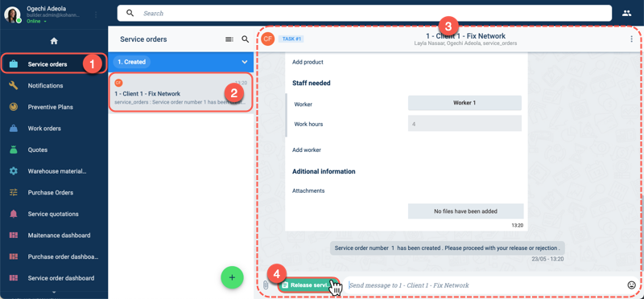644x299 pixels.
Task: Add a new service order with plus button
Action: click(x=232, y=277)
